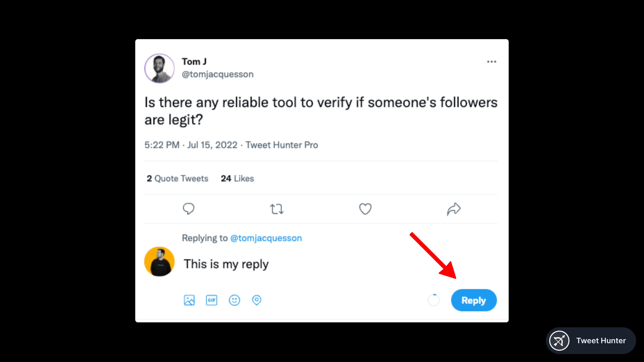Open the Tweet Hunter Pro source link
Screen dimensions: 644x362
pyautogui.click(x=282, y=145)
